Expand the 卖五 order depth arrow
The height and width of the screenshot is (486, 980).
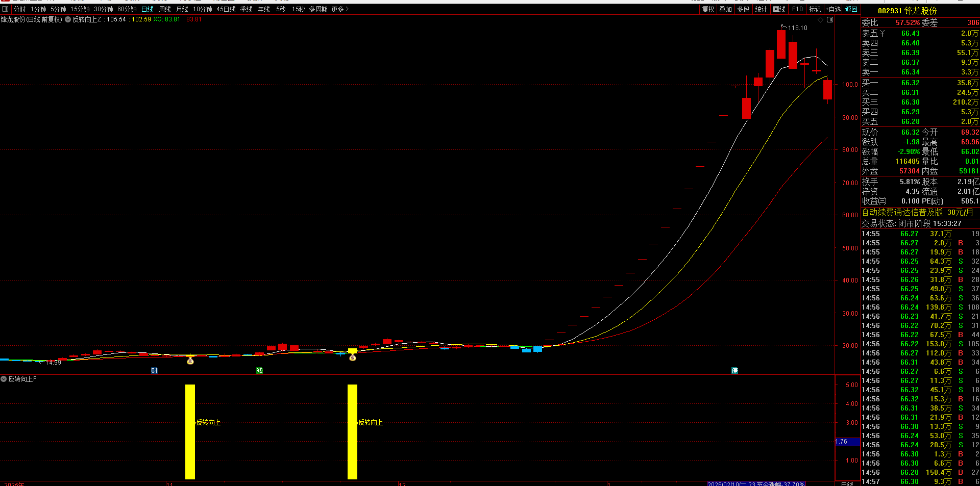pos(882,33)
